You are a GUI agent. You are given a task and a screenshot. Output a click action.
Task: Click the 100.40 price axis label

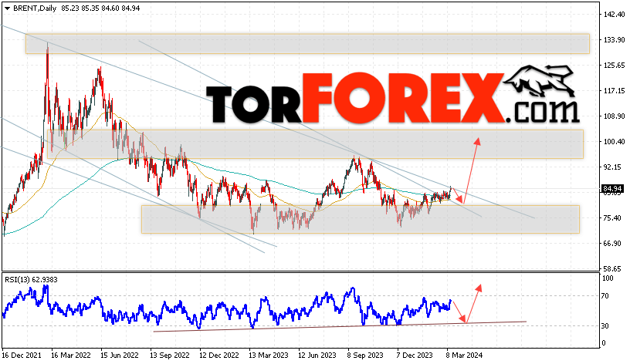click(615, 141)
